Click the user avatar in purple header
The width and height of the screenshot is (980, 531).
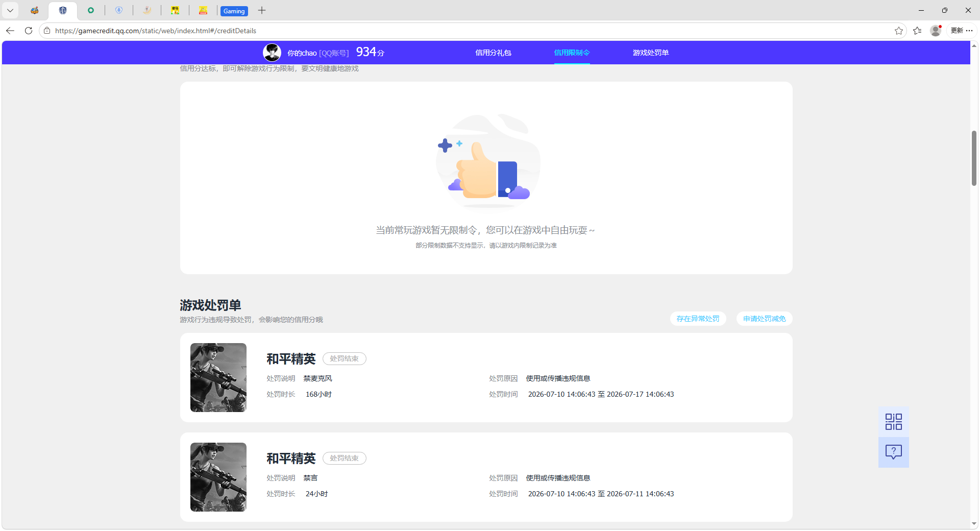point(272,53)
